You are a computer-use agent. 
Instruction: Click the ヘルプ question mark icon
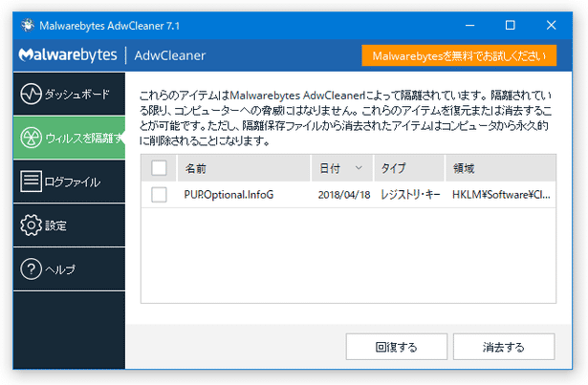coord(31,269)
